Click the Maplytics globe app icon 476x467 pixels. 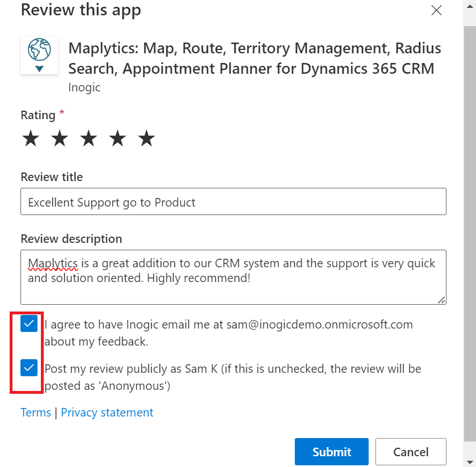[39, 55]
